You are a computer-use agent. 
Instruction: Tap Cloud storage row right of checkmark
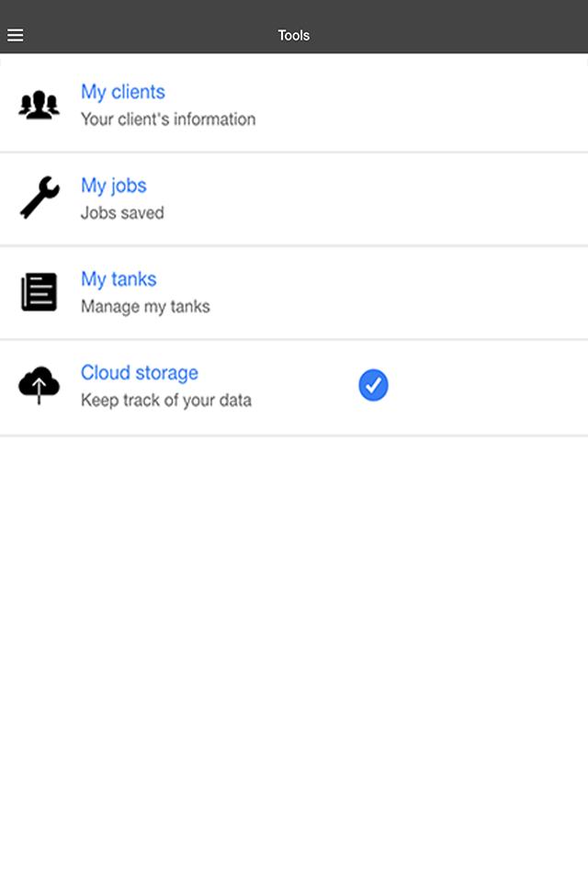pyautogui.click(x=489, y=387)
